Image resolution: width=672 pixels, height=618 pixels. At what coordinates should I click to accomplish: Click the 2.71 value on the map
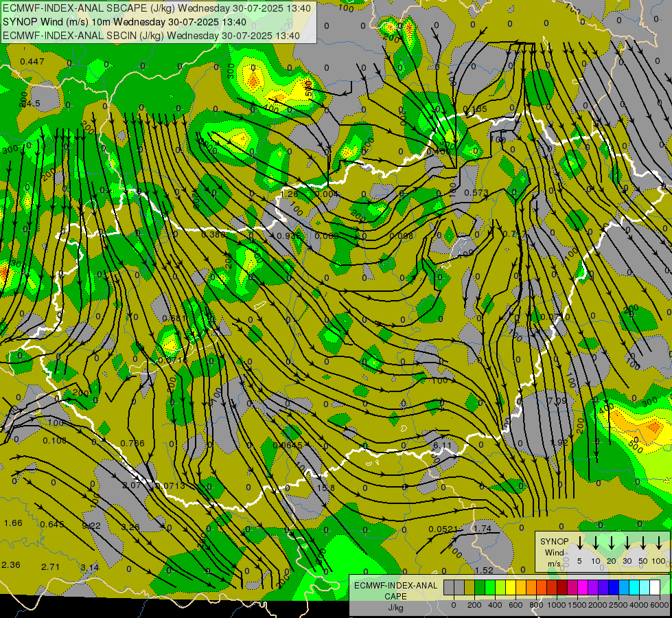pos(50,566)
